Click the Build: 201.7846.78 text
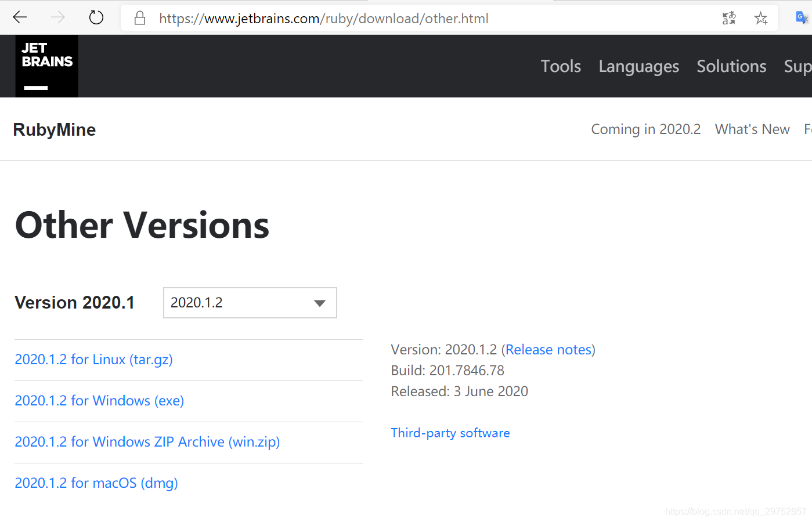The height and width of the screenshot is (522, 812). coord(447,371)
